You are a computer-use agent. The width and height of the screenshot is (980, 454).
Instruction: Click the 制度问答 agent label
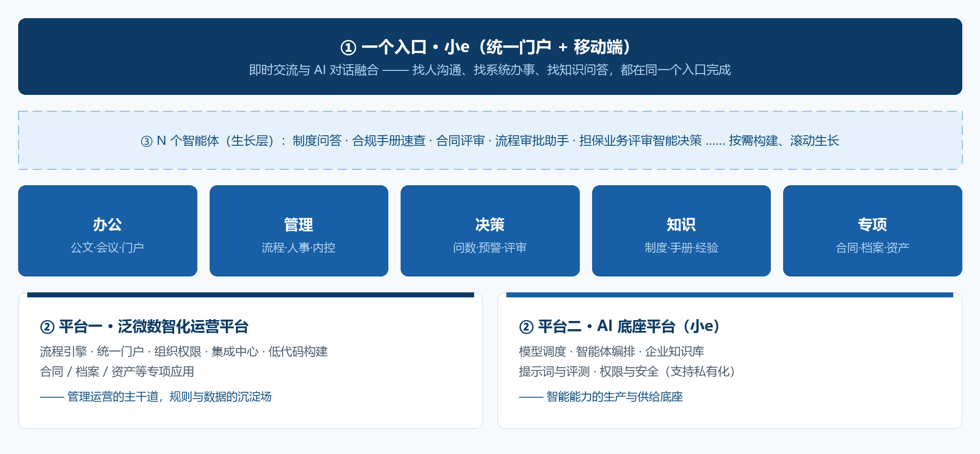click(x=317, y=141)
